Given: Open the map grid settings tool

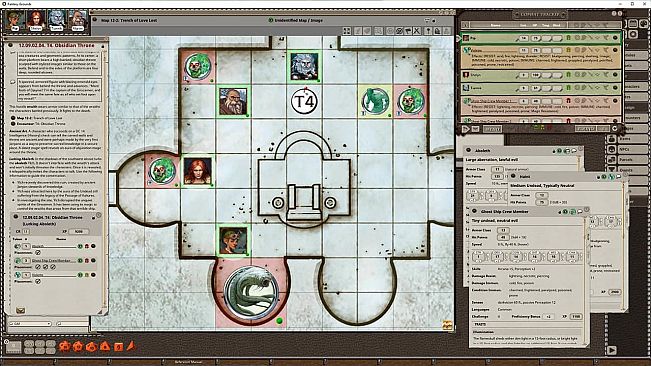Looking at the screenshot, I should 378,31.
